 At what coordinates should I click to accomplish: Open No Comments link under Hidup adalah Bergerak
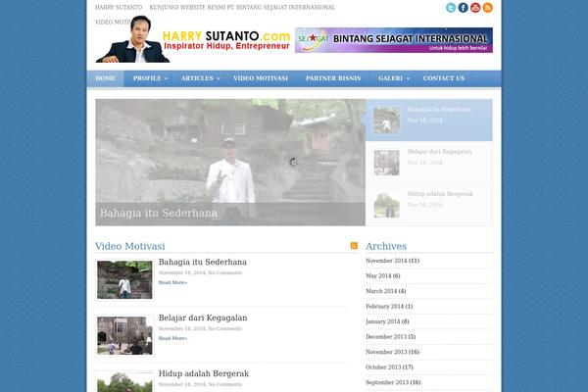225,384
